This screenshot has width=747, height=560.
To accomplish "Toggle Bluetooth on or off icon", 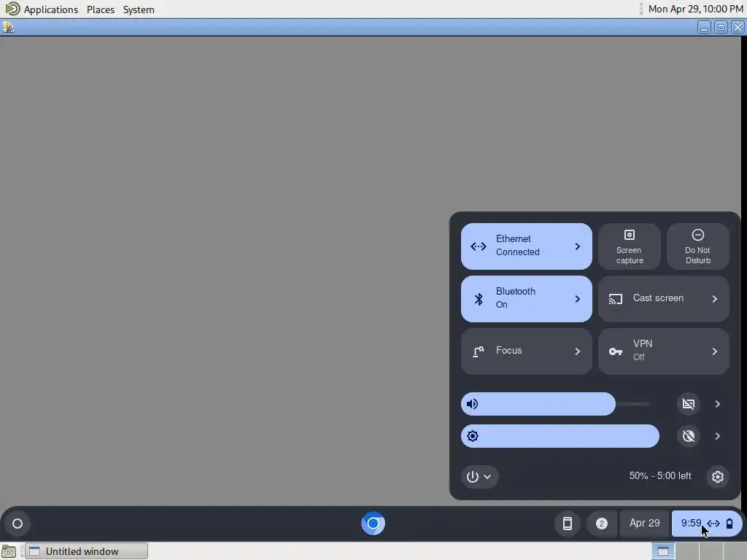I will (479, 298).
